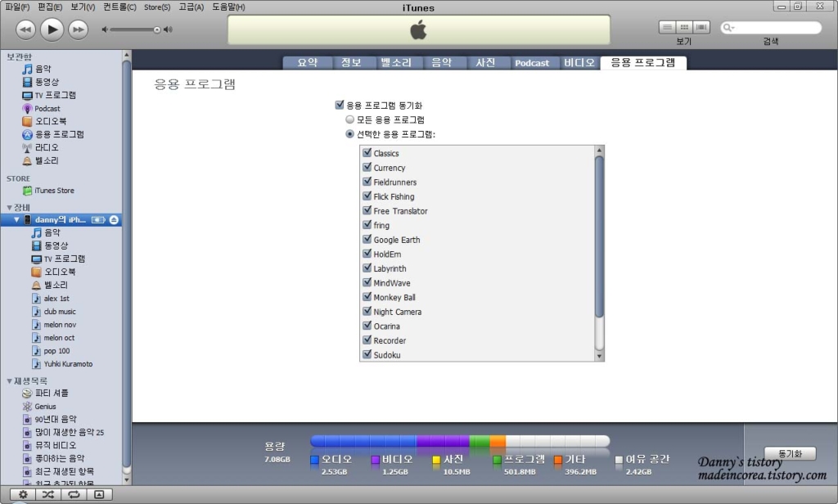Open the library 음악 source under 보관함
Image resolution: width=838 pixels, height=504 pixels.
click(43, 69)
